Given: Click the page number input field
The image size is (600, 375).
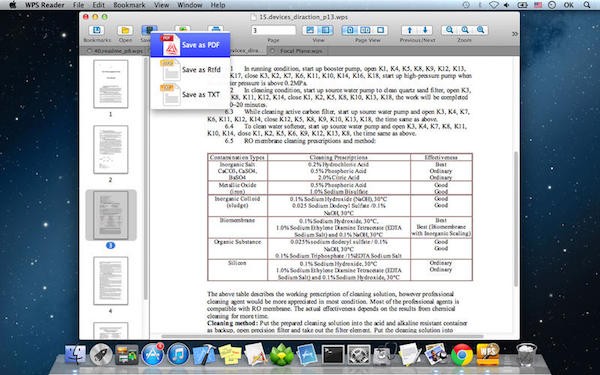Looking at the screenshot, I should [x=273, y=30].
